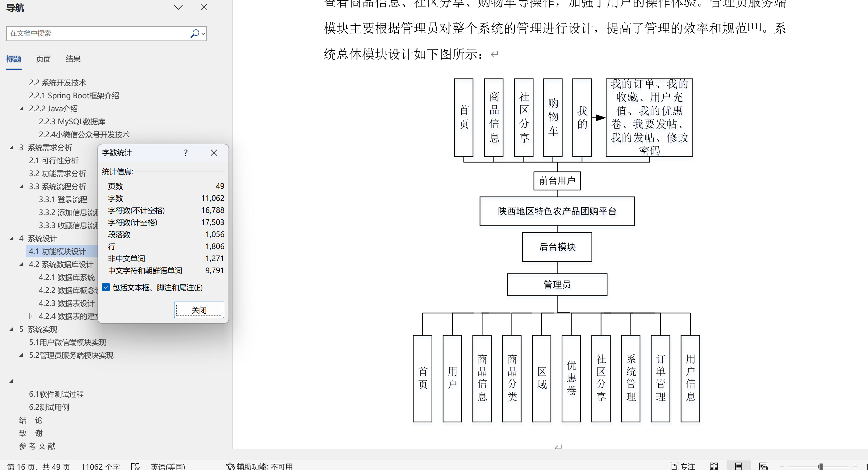The height and width of the screenshot is (470, 868).
Task: Select the 后台模块 diagram box
Action: coord(557,247)
